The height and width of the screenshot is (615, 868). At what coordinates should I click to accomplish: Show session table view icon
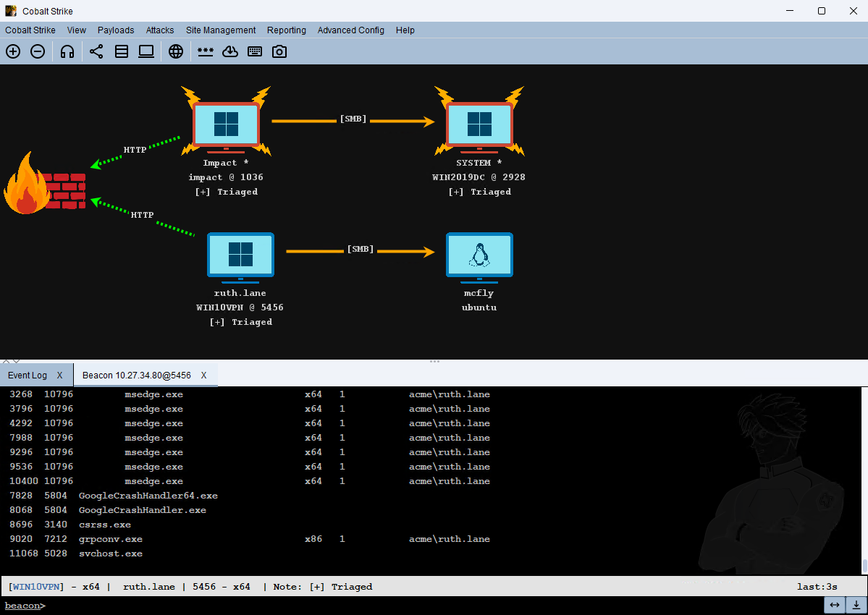coord(121,51)
